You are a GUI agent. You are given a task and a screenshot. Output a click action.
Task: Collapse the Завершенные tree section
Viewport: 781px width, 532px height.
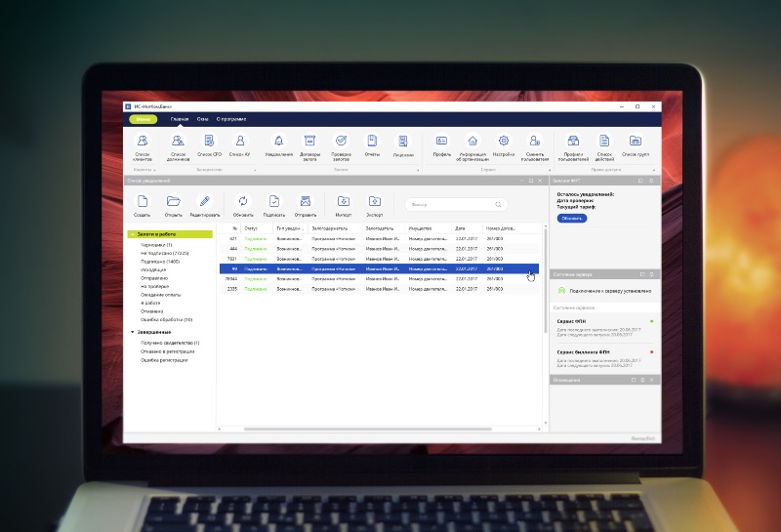pyautogui.click(x=132, y=332)
